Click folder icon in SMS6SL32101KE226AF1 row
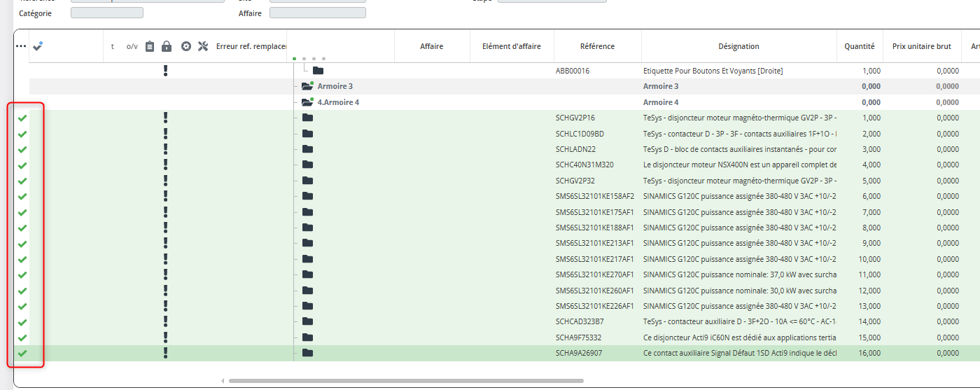The width and height of the screenshot is (980, 390). pos(307,306)
